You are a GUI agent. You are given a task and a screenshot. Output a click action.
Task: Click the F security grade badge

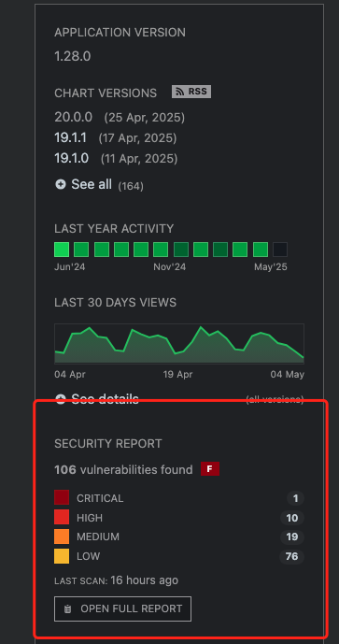tap(210, 468)
